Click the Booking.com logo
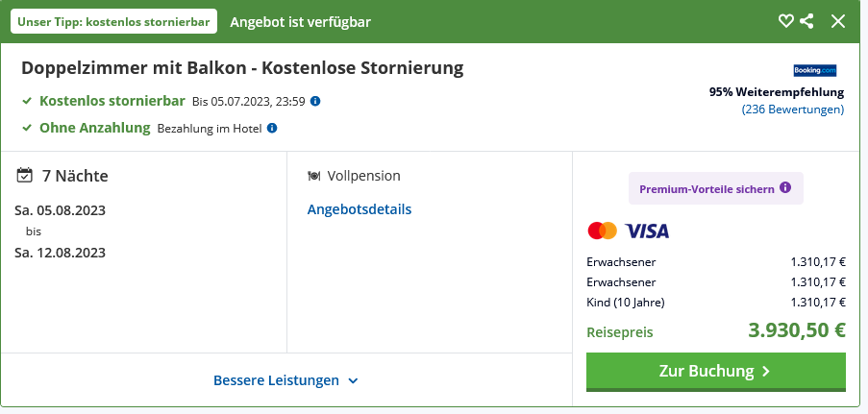This screenshot has height=414, width=868. 815,70
